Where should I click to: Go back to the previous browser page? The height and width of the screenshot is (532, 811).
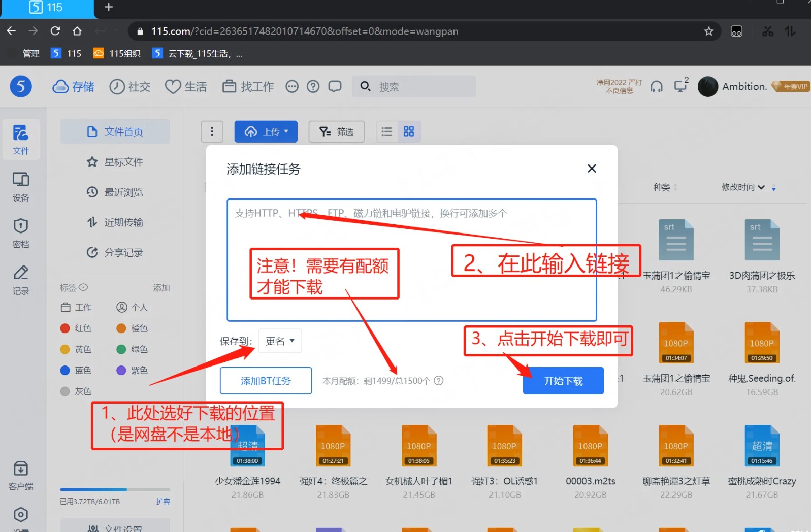[x=11, y=31]
